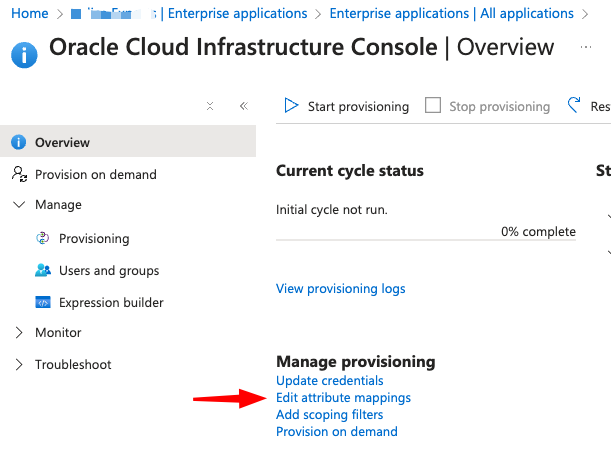The height and width of the screenshot is (459, 611).
Task: Collapse sidebar with double chevron icon
Action: pos(243,106)
